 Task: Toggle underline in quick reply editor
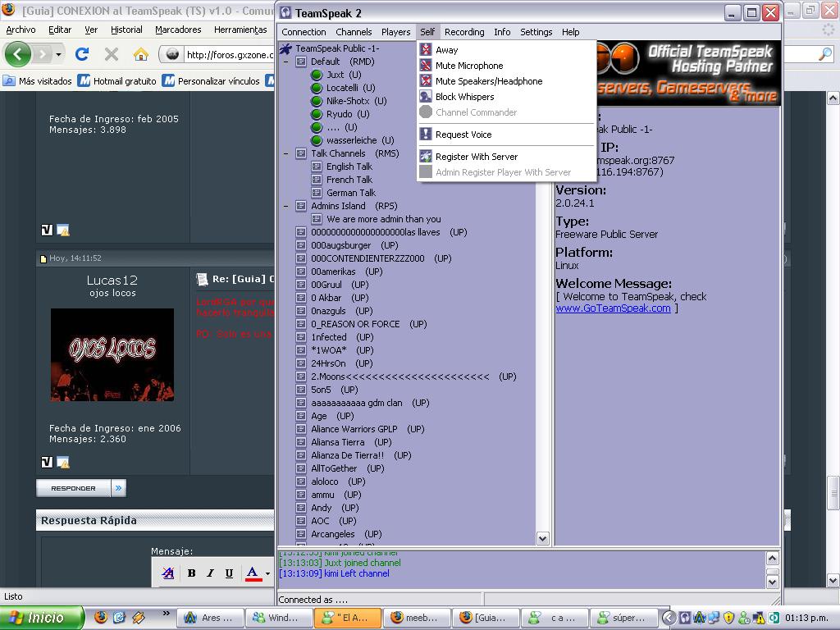tap(230, 573)
